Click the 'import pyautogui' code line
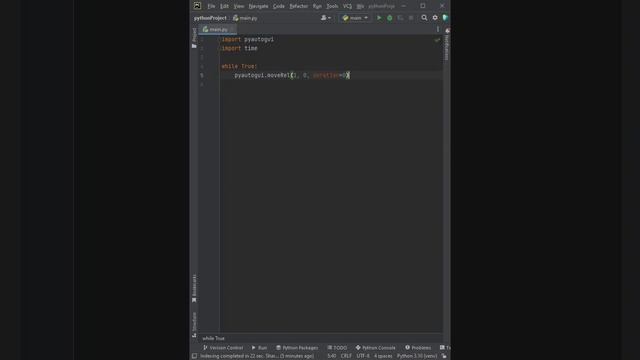Image resolution: width=640 pixels, height=360 pixels. 248,39
